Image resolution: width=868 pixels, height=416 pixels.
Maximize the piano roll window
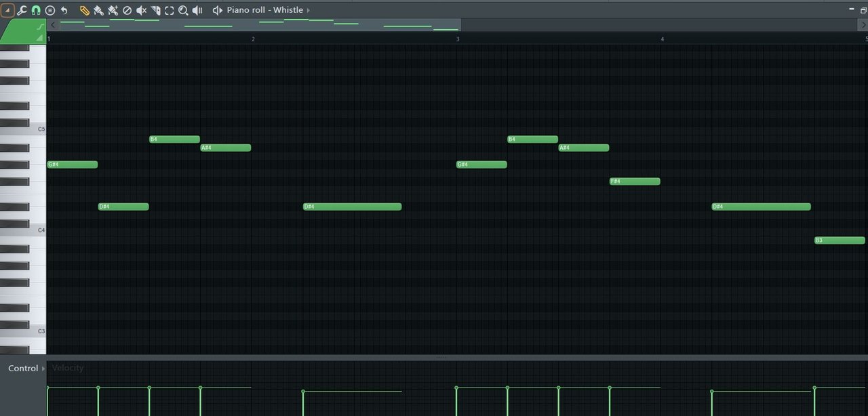(863, 9)
